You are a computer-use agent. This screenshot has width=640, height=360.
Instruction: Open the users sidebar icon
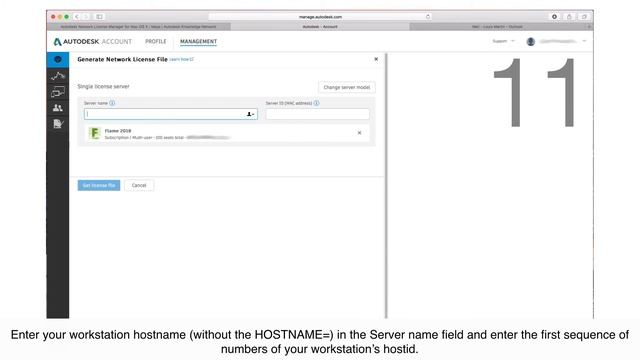[58, 108]
